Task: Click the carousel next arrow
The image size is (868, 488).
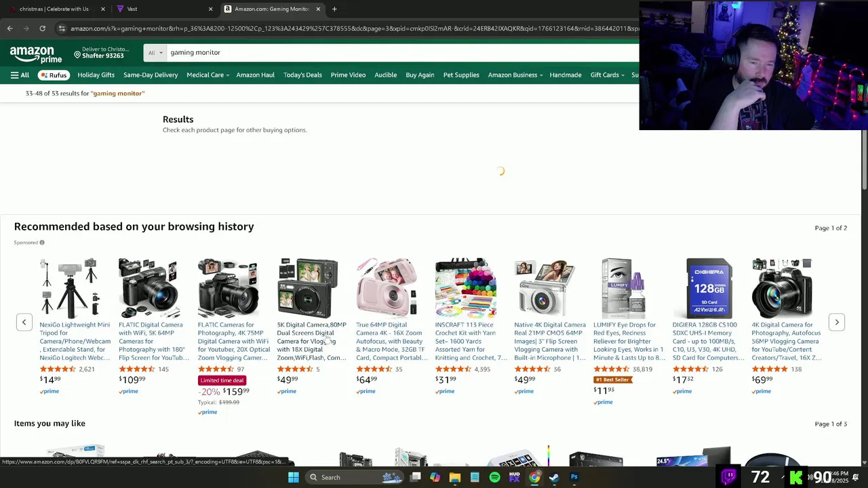Action: tap(837, 323)
